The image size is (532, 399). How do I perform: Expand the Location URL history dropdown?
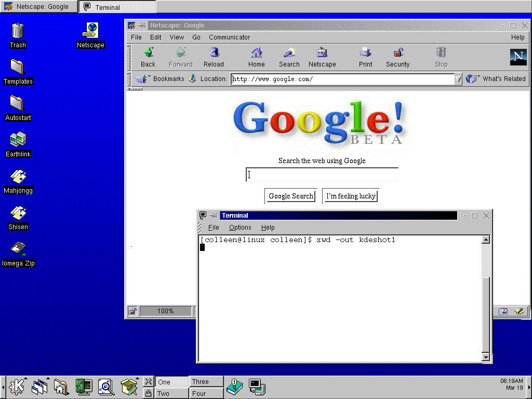pyautogui.click(x=458, y=79)
